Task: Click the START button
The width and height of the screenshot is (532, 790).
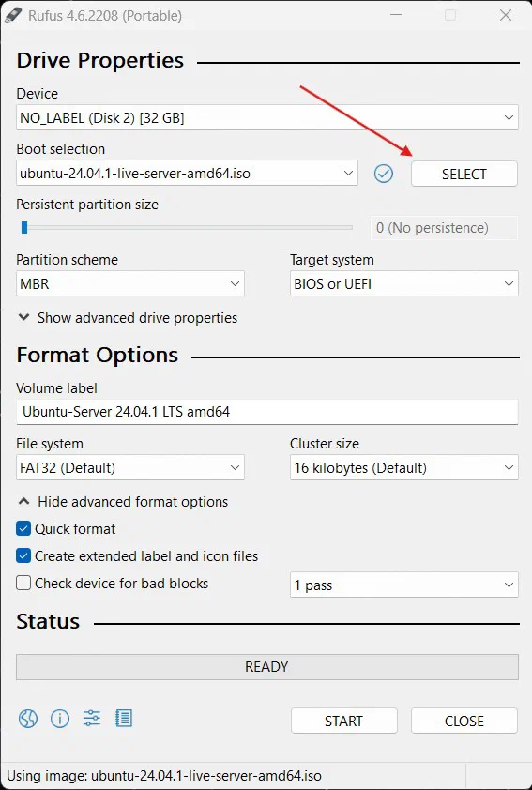Action: (x=344, y=721)
